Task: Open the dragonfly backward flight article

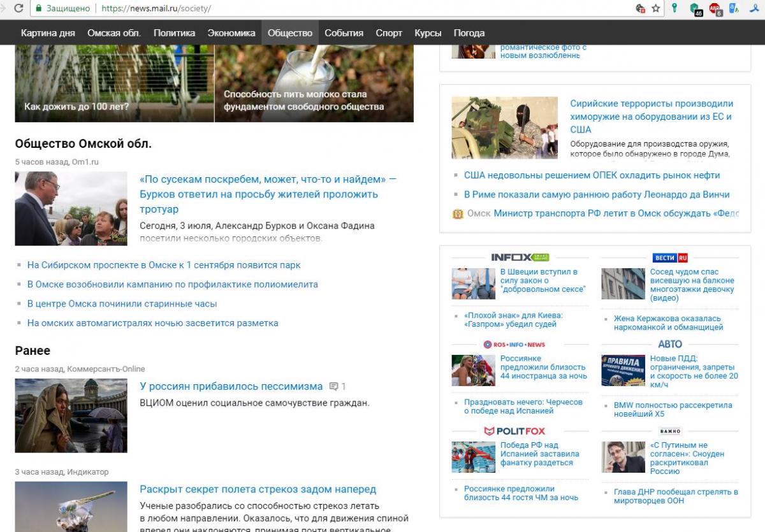Action: [258, 489]
